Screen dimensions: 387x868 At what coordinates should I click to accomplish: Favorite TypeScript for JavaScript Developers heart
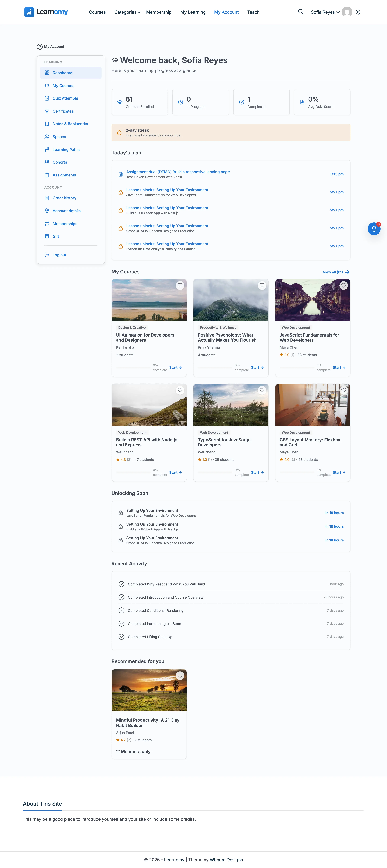262,390
